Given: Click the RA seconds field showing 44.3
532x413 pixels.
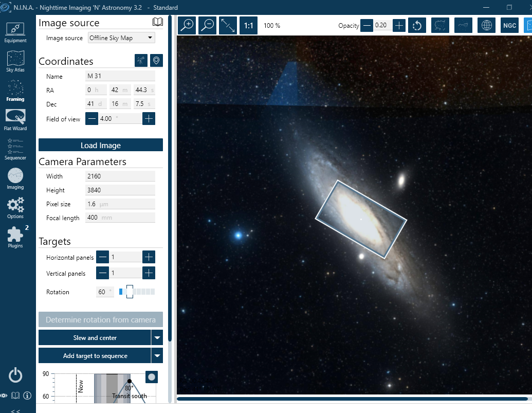Looking at the screenshot, I should tap(144, 90).
